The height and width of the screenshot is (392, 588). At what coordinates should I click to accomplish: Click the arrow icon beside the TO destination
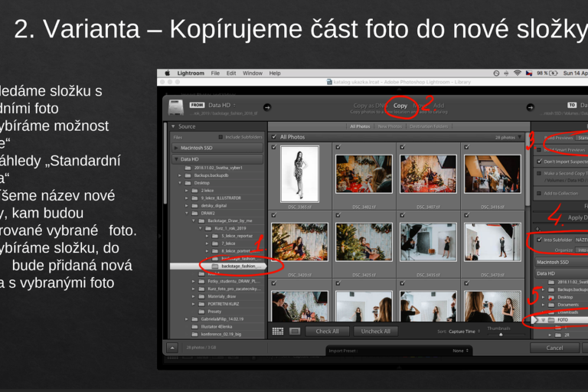coord(531,107)
